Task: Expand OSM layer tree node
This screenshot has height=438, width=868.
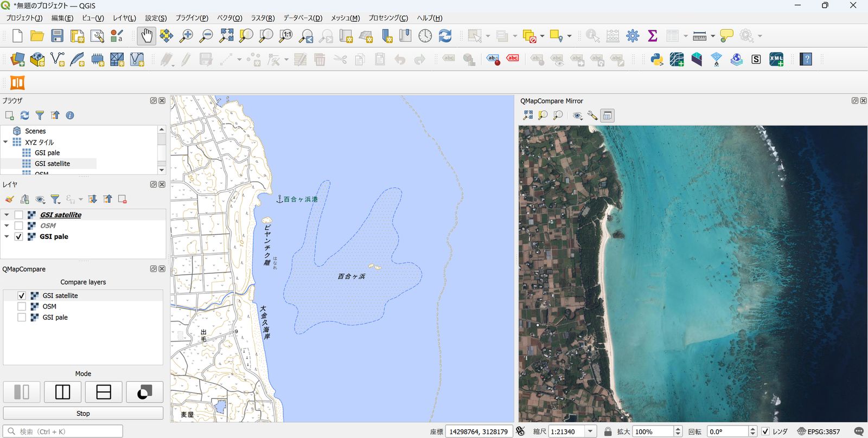Action: [7, 226]
